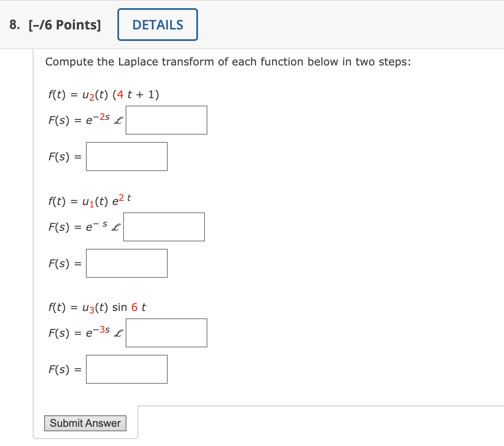Click the e^-s coefficient label
The height and width of the screenshot is (446, 504).
point(97,226)
